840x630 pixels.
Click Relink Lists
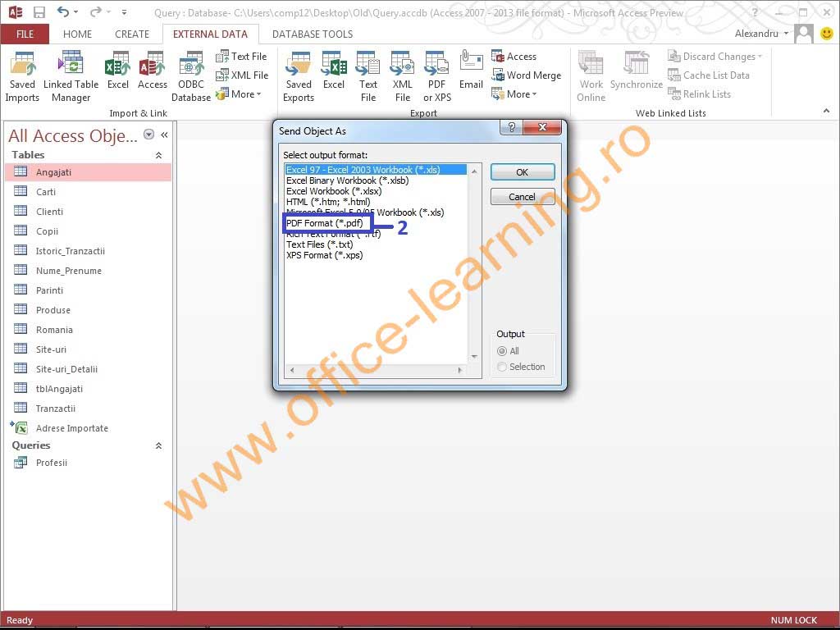tap(699, 94)
